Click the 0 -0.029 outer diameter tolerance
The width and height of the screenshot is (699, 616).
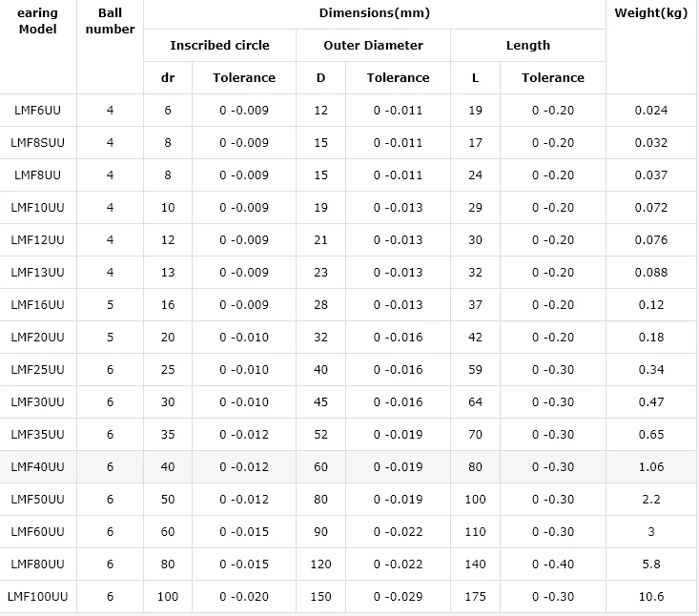click(398, 597)
